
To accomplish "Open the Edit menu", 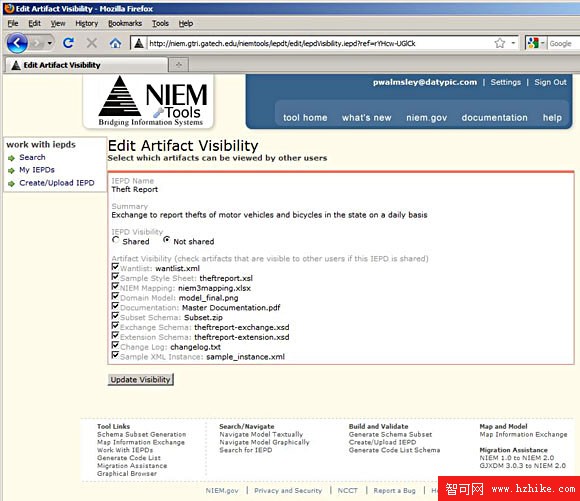I will tap(34, 24).
